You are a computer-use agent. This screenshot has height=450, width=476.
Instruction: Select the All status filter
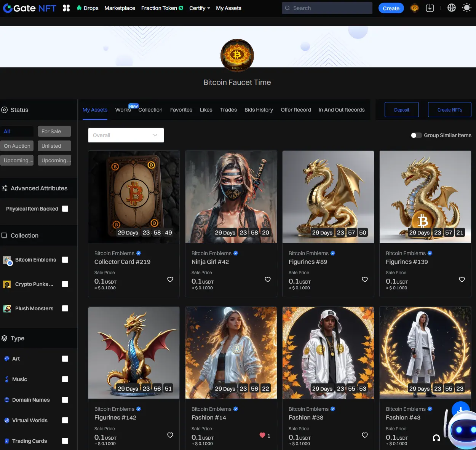[x=17, y=131]
